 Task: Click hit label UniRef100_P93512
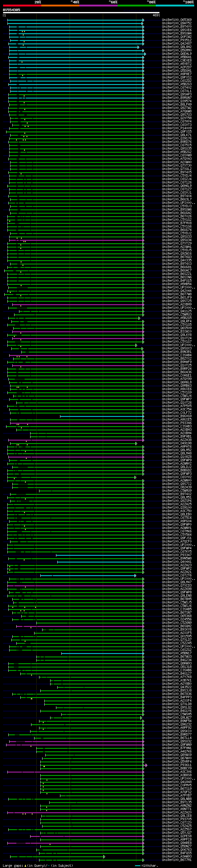[x=177, y=40]
